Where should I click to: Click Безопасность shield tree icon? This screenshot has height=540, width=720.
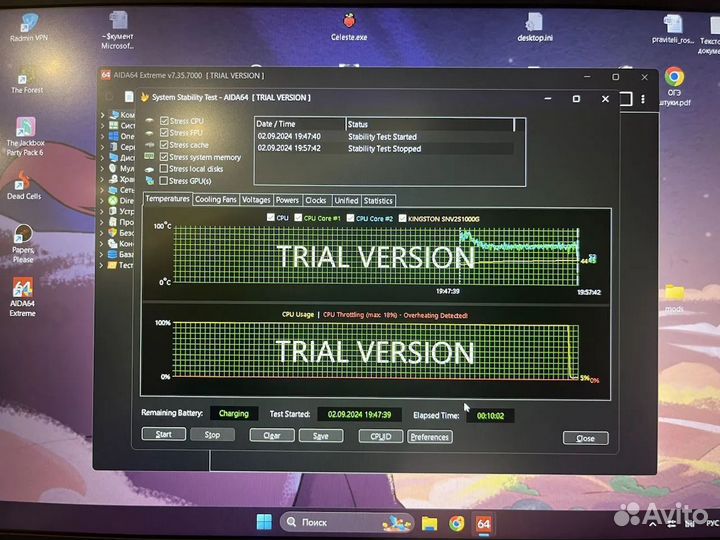click(x=112, y=232)
